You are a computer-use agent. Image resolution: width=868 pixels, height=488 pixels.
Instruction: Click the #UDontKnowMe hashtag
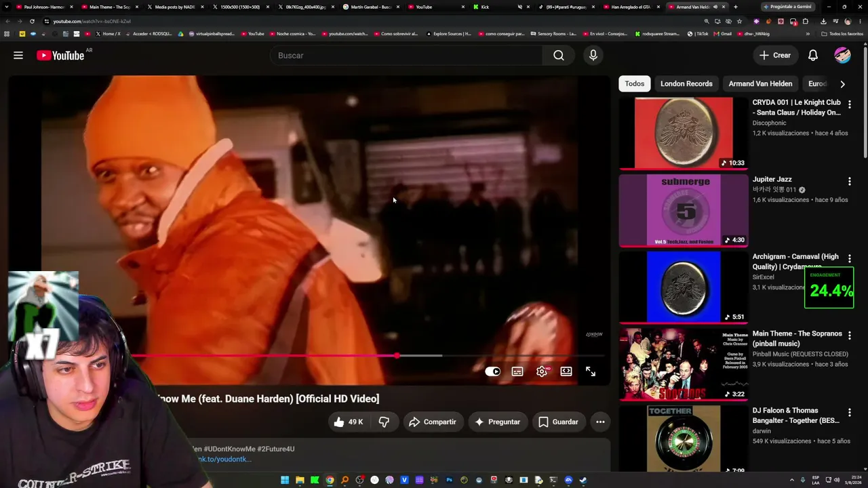[x=229, y=449]
